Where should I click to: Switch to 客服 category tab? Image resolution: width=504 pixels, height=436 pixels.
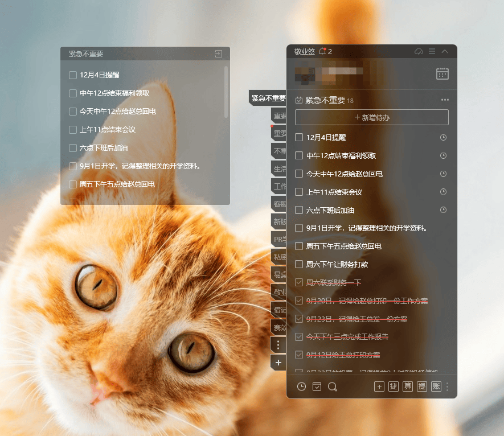[x=279, y=204]
